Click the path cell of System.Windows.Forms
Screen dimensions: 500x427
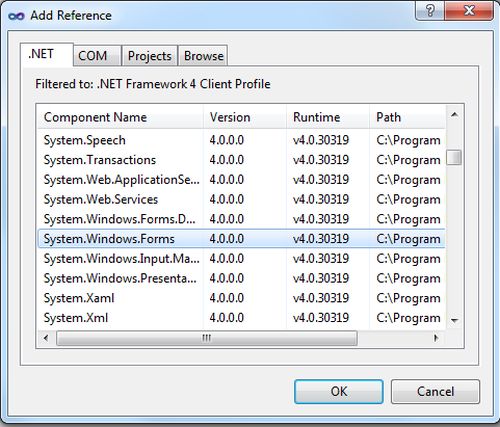[408, 239]
